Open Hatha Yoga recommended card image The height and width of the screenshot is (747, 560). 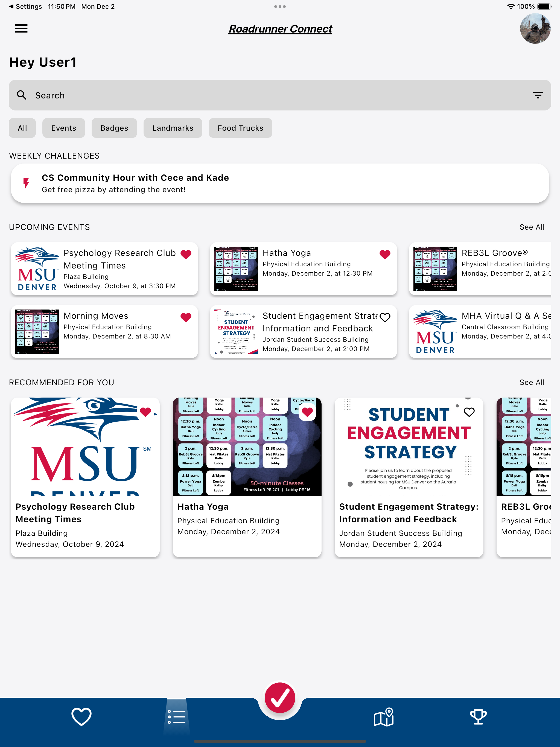(x=247, y=447)
